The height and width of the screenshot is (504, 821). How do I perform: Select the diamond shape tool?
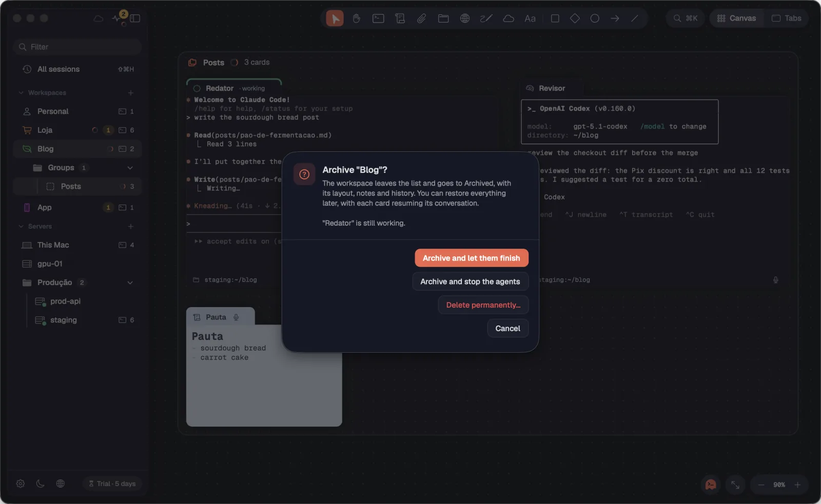[x=575, y=18]
